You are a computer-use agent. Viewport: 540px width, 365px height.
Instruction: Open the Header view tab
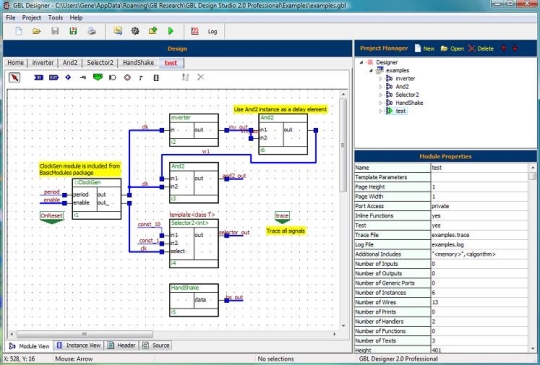point(122,345)
